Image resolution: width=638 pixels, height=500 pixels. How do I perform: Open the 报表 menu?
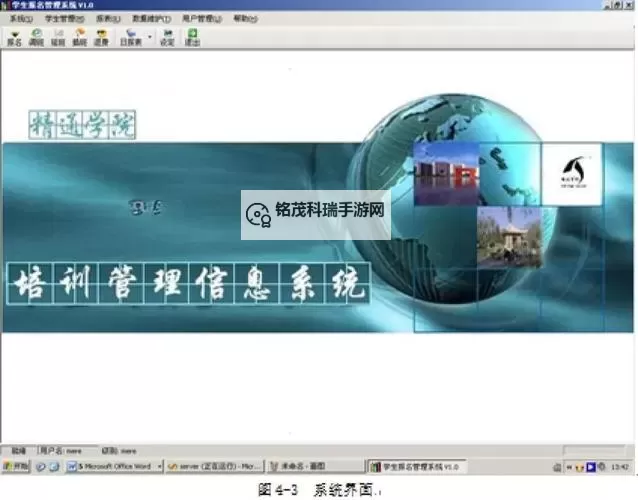point(108,19)
